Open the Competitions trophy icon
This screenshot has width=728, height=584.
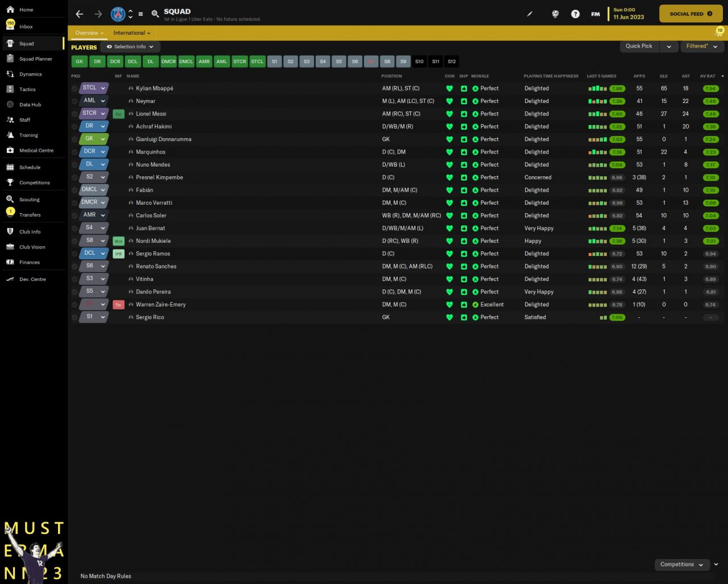tap(10, 183)
